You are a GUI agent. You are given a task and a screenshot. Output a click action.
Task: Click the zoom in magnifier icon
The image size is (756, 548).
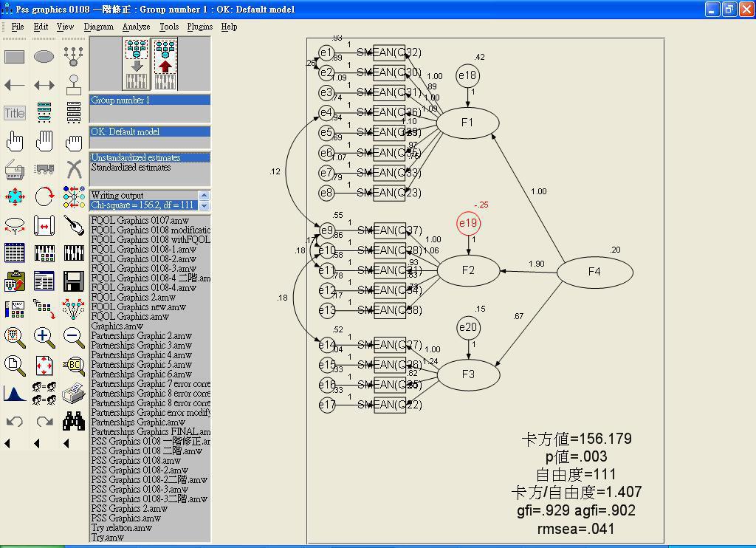[44, 338]
